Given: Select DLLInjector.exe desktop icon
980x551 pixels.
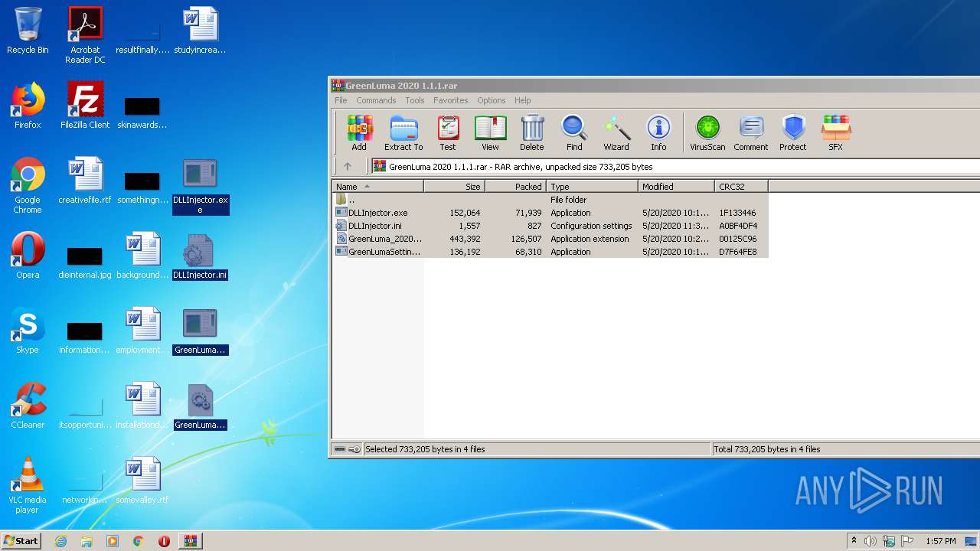Looking at the screenshot, I should 200,185.
